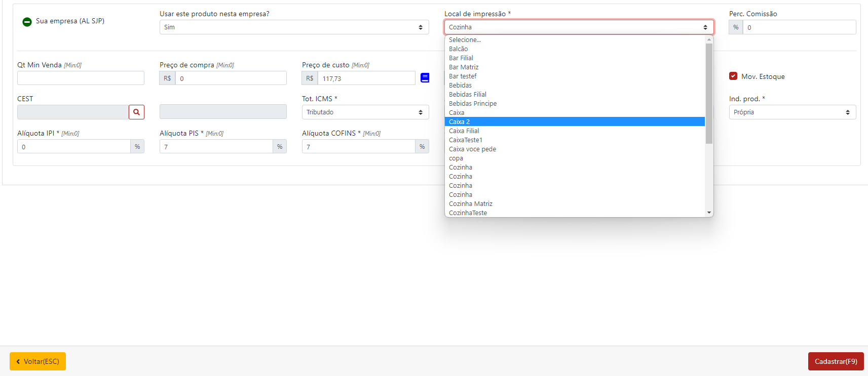Click the scroll up arrow in dropdown list

pyautogui.click(x=709, y=39)
